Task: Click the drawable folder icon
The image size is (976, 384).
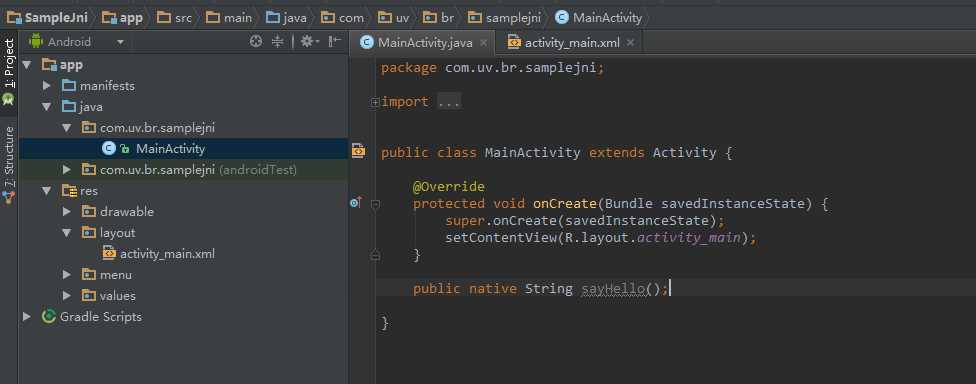Action: click(89, 212)
